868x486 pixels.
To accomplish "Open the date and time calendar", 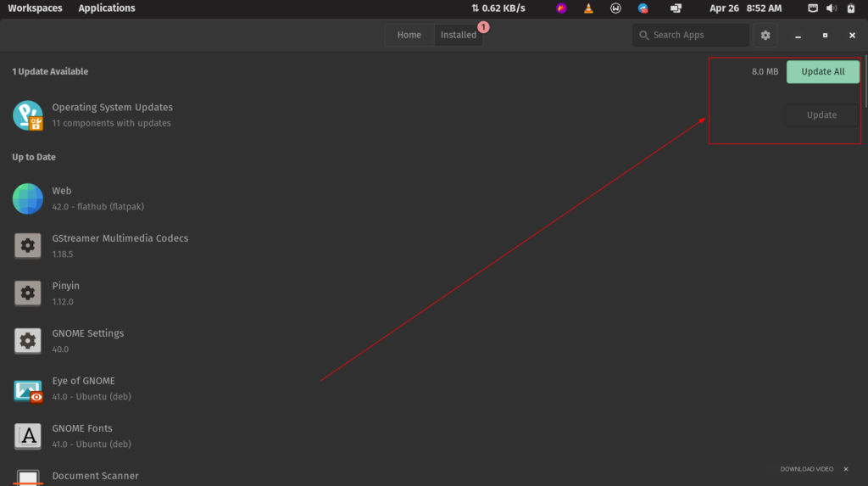I will pyautogui.click(x=746, y=8).
